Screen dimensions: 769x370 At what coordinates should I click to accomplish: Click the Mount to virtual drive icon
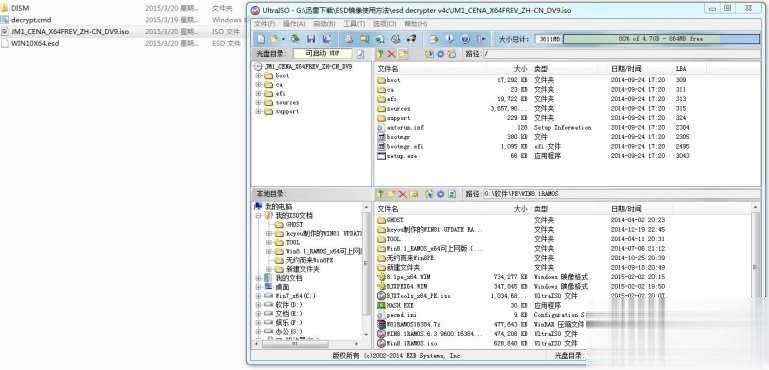pos(395,39)
